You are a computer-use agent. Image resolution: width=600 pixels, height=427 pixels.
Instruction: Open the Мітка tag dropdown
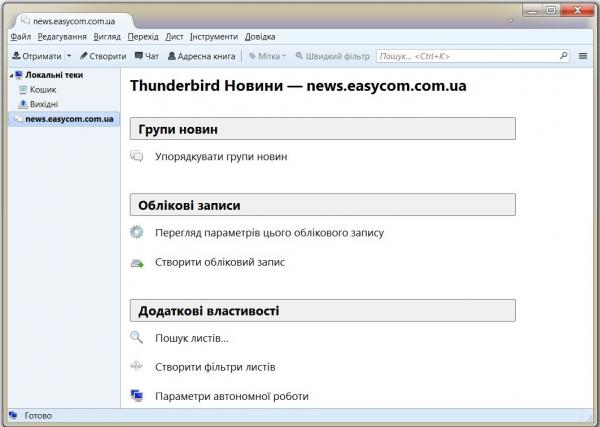click(267, 56)
